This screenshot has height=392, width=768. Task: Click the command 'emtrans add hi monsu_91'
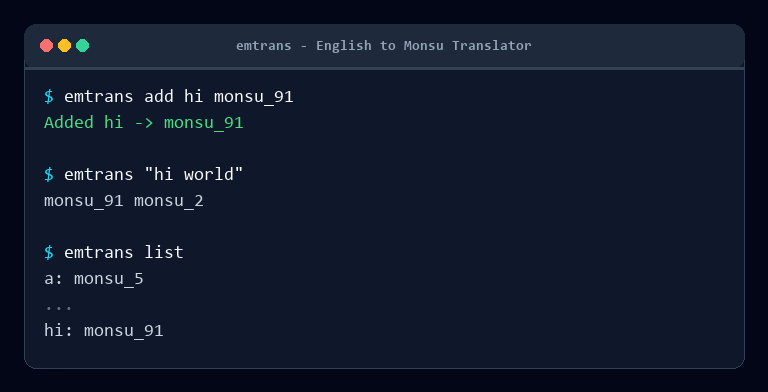(179, 97)
